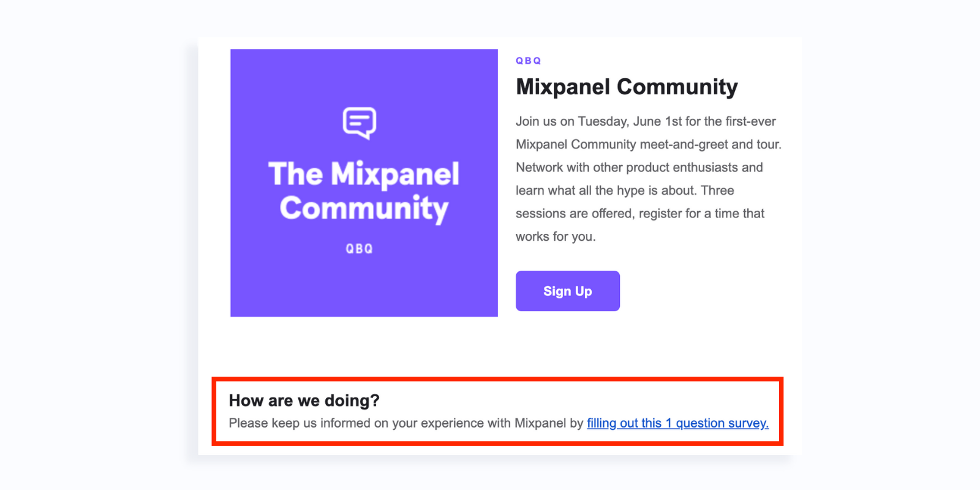Click the 'sessions are offered, register' line
This screenshot has height=490, width=980.
pyautogui.click(x=640, y=214)
